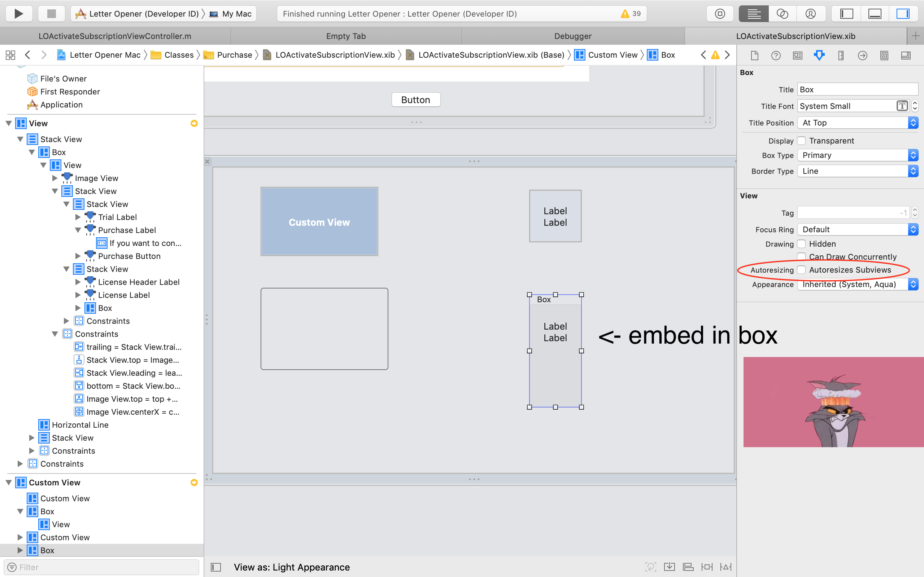Viewport: 924px width, 577px height.
Task: Open the Border Type dropdown
Action: click(857, 171)
